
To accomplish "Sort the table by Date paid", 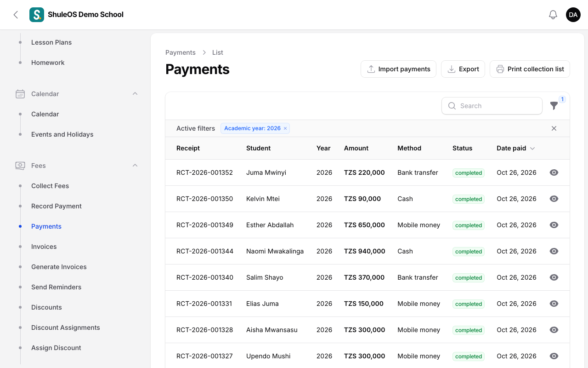I will [516, 148].
